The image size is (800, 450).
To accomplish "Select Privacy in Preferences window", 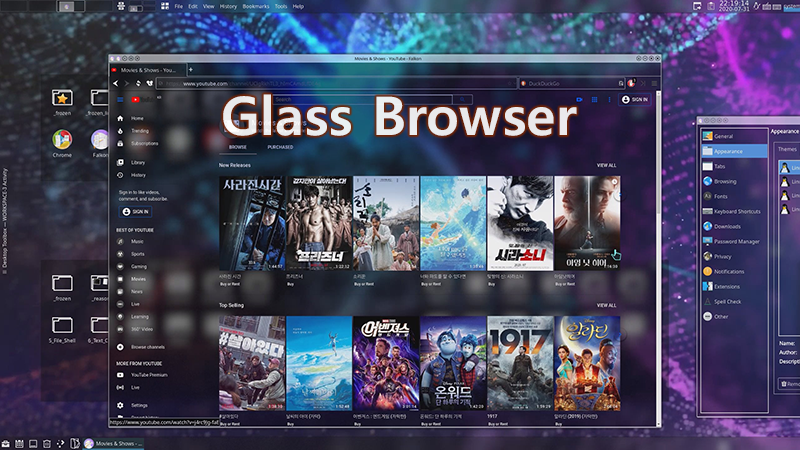I will tap(734, 257).
